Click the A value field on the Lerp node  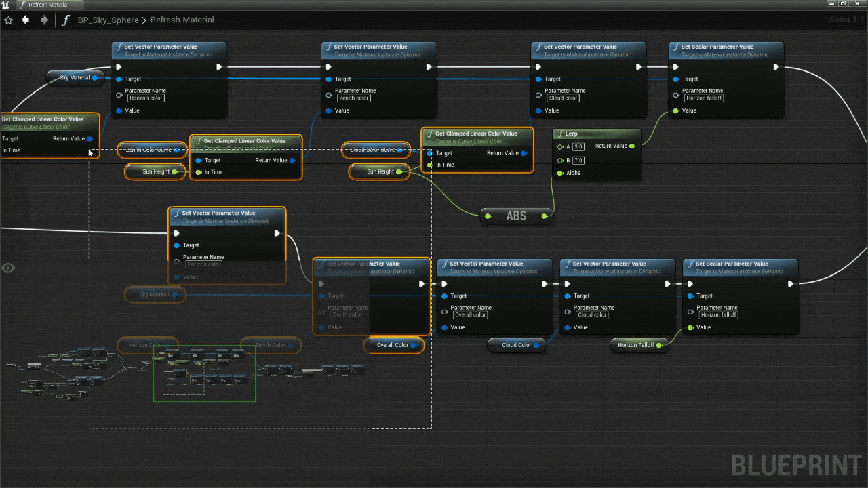578,147
